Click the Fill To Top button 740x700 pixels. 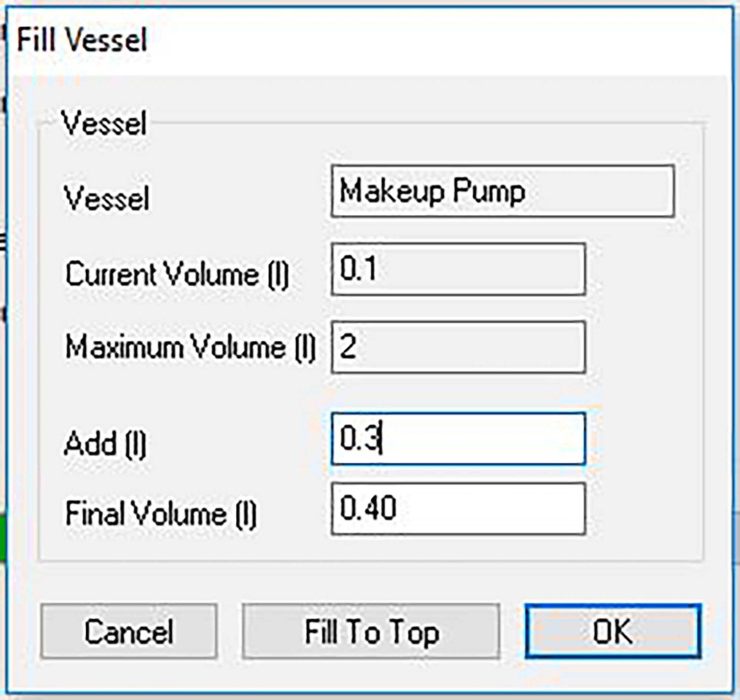[x=371, y=631]
